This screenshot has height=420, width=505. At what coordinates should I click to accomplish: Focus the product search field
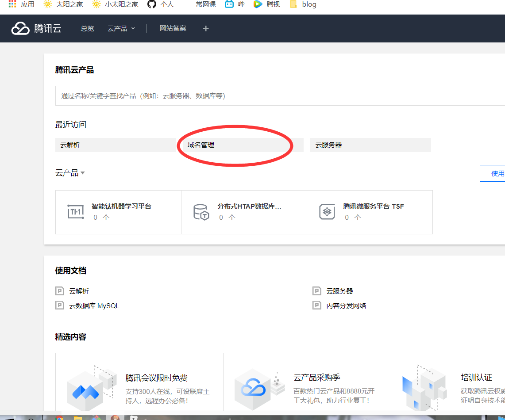[280, 95]
